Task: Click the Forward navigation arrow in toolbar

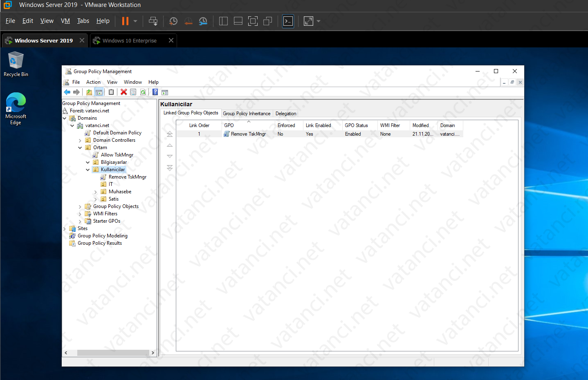Action: 76,92
